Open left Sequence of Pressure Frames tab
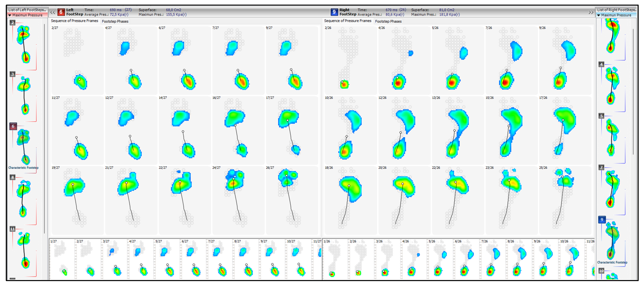This screenshot has height=287, width=644. 75,21
